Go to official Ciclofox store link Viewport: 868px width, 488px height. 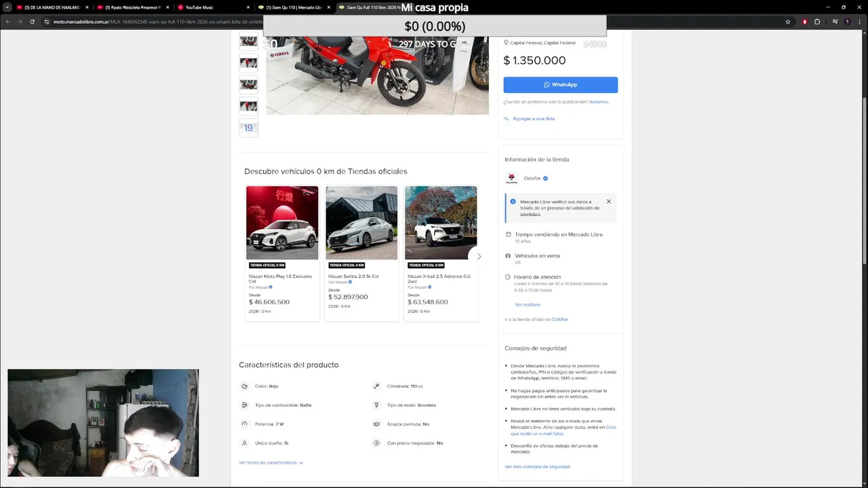click(x=559, y=319)
